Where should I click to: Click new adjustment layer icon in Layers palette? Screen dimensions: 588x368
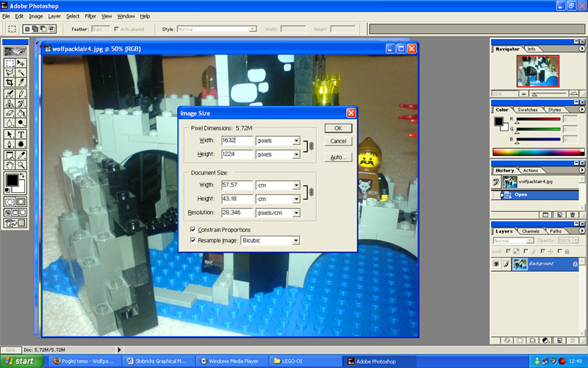pyautogui.click(x=545, y=340)
